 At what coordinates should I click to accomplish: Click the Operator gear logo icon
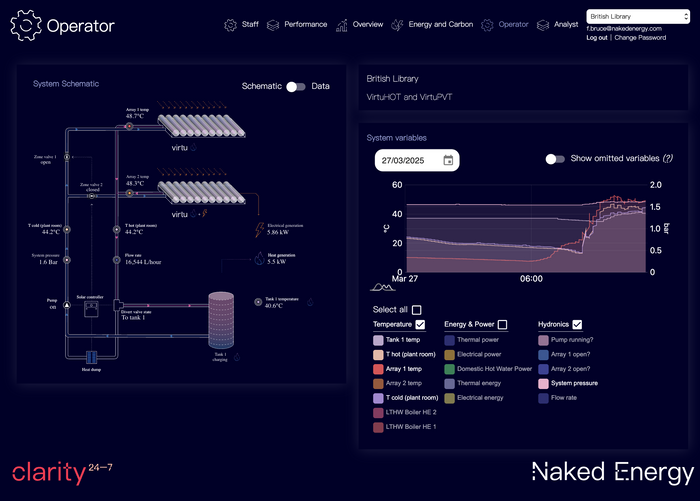pyautogui.click(x=26, y=25)
